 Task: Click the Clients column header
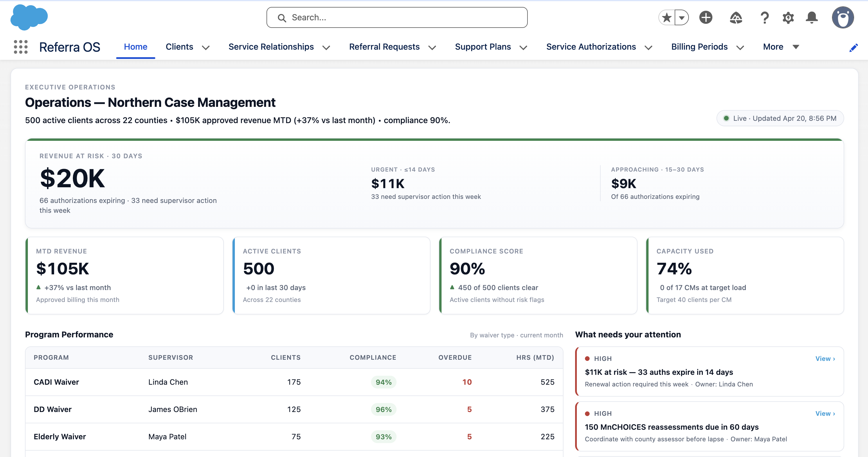click(x=286, y=358)
